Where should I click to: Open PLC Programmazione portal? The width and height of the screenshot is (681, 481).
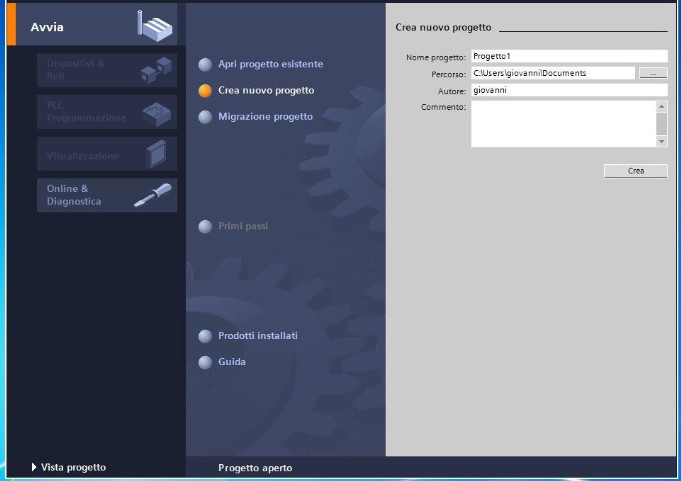[x=107, y=112]
